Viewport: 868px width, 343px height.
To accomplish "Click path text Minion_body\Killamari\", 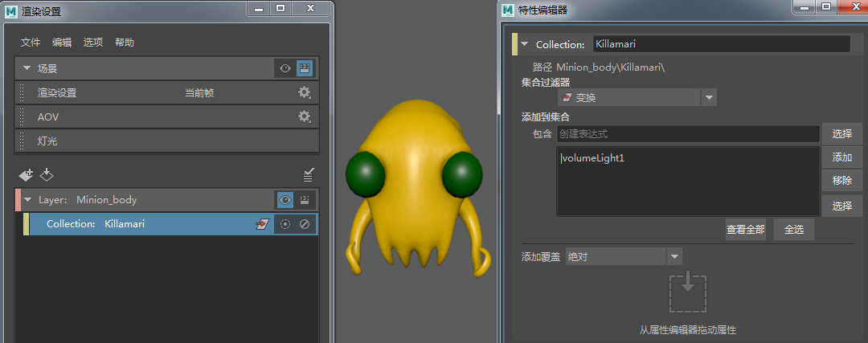I will click(x=611, y=67).
